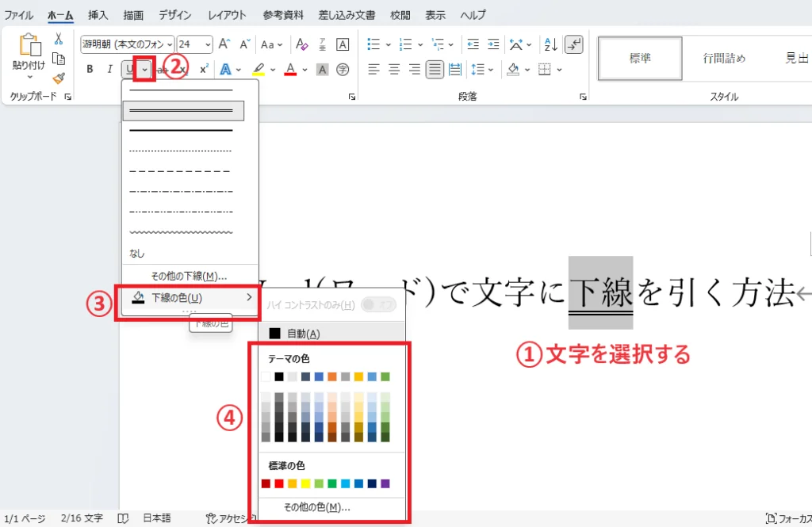Click the Focus mode icon in status bar

point(771,518)
